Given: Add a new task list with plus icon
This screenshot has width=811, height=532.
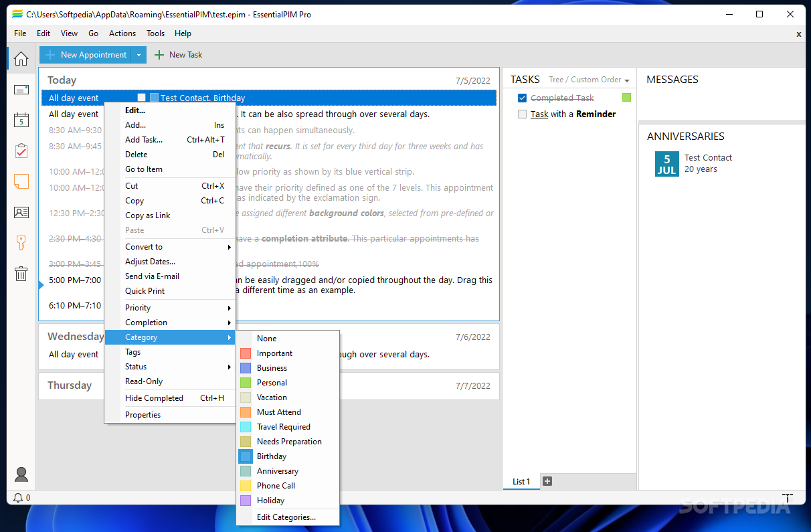Looking at the screenshot, I should click(x=547, y=481).
